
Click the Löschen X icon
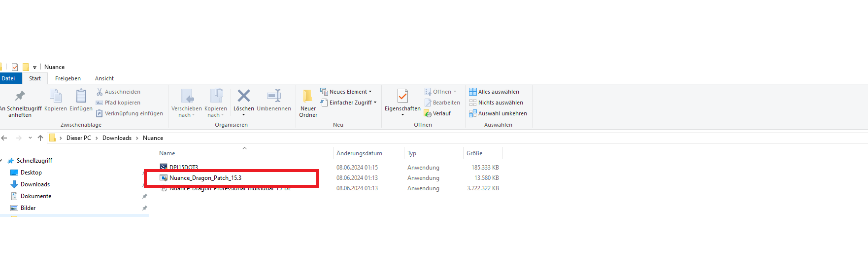pyautogui.click(x=244, y=96)
